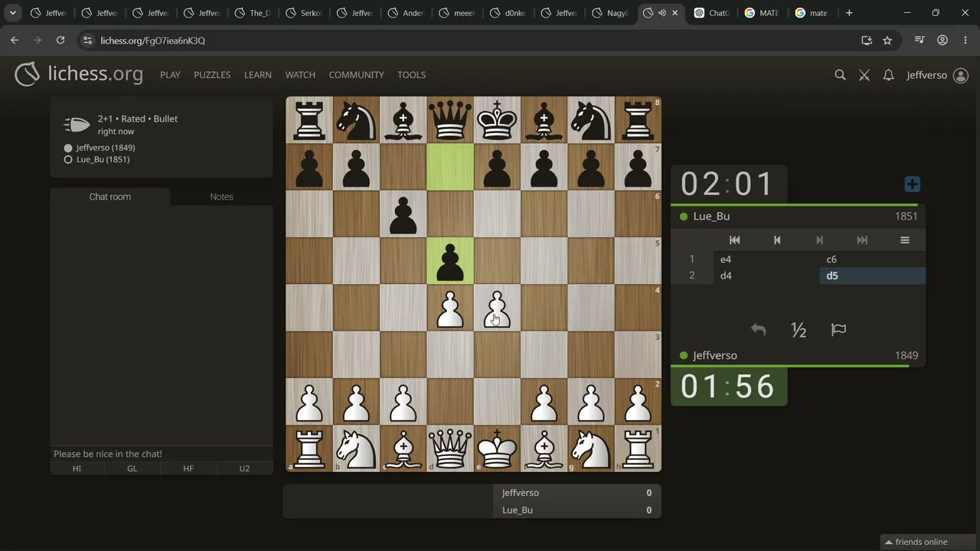
Task: Switch to the Serko browser tab
Action: (304, 13)
